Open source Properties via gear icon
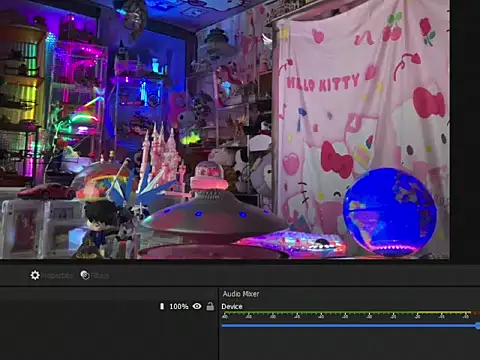The image size is (480, 360). 35,275
